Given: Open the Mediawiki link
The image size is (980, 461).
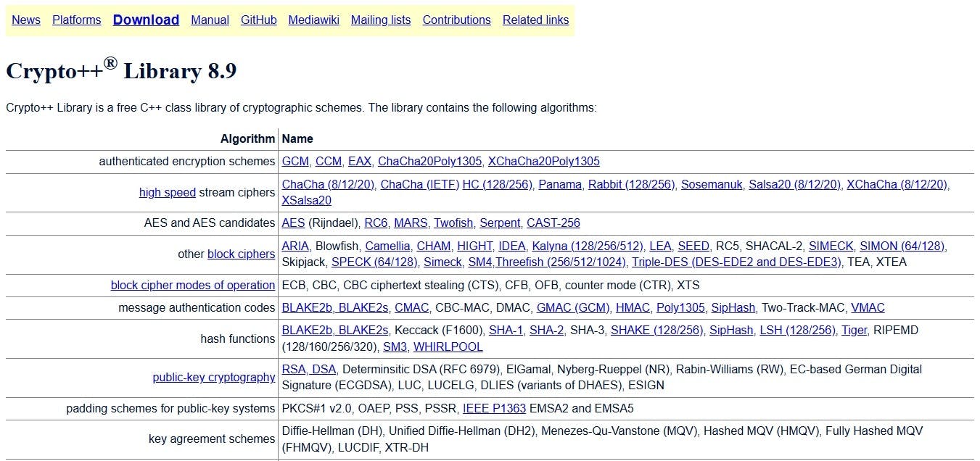Looking at the screenshot, I should pos(313,20).
